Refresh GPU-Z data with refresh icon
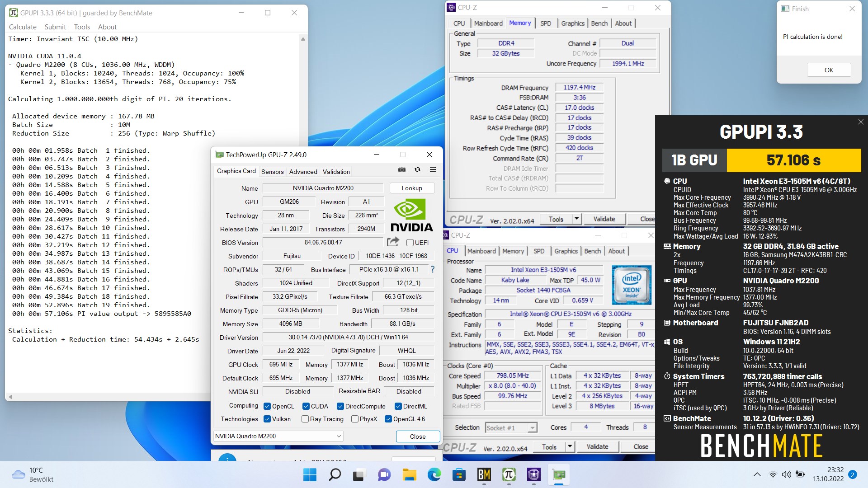 click(x=417, y=170)
